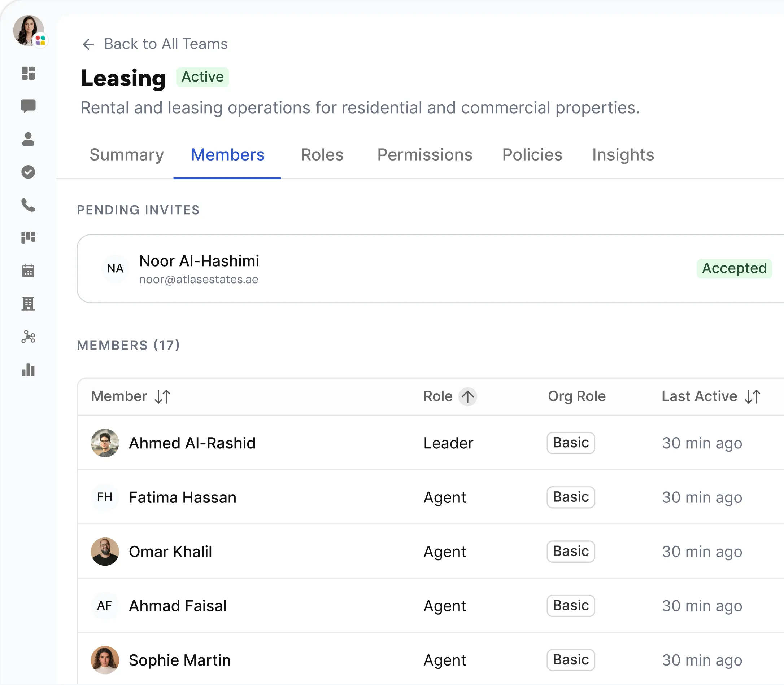
Task: Click the Agent role for Sophie Martin
Action: 445,661
